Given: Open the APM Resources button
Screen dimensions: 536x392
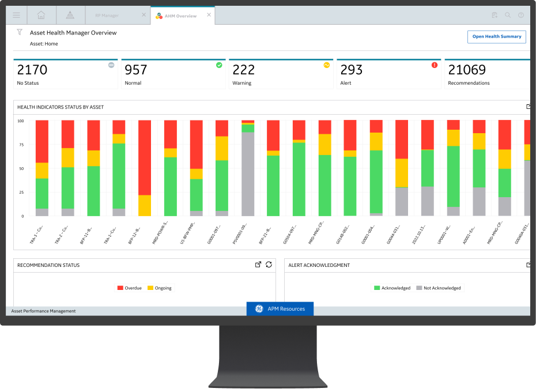Looking at the screenshot, I should [280, 309].
